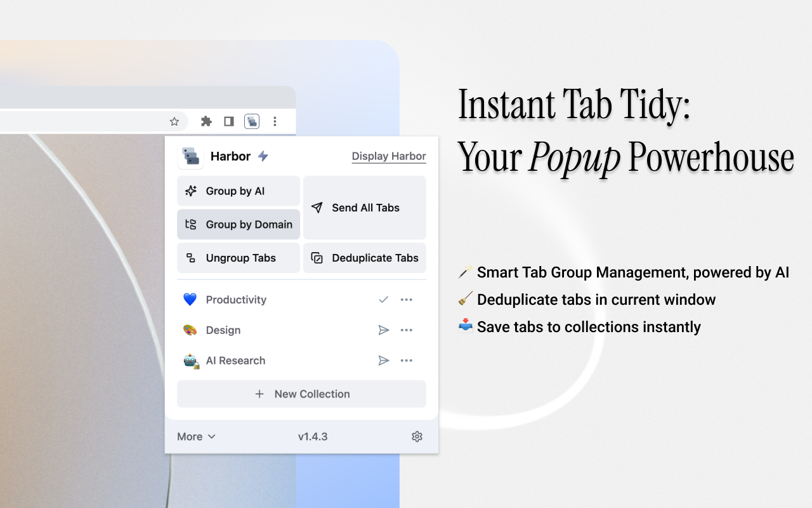Click the lightning bolt next to Harbor
This screenshot has height=508, width=812.
[x=263, y=156]
